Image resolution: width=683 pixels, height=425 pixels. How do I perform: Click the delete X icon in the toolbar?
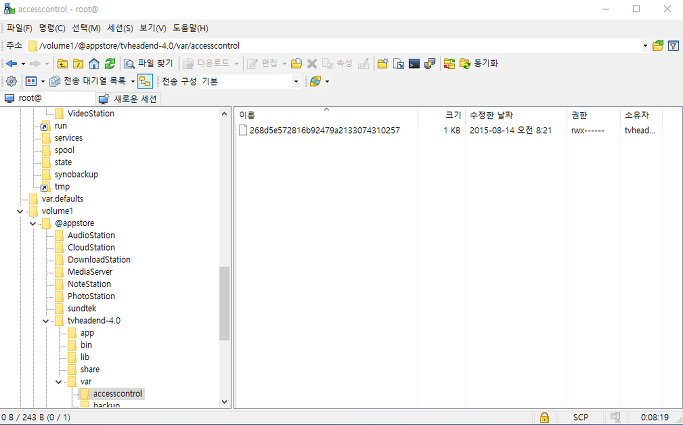click(x=312, y=64)
